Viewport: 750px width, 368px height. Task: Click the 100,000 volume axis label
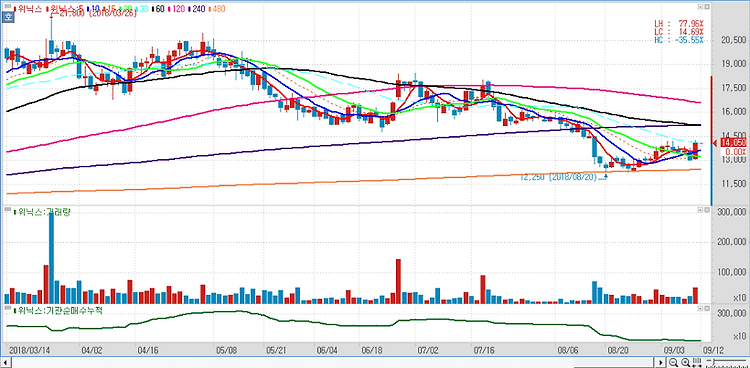point(731,272)
